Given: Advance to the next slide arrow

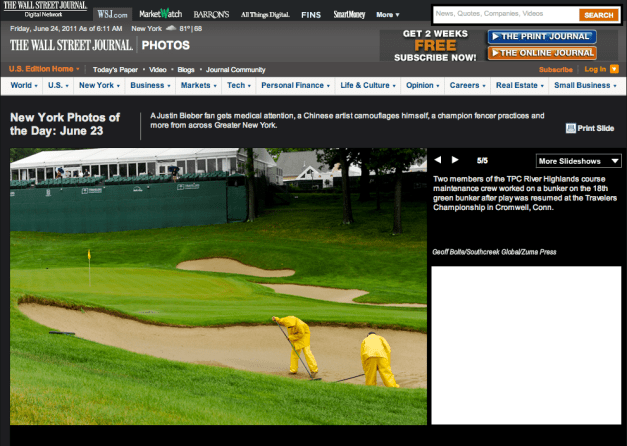Looking at the screenshot, I should tap(455, 160).
